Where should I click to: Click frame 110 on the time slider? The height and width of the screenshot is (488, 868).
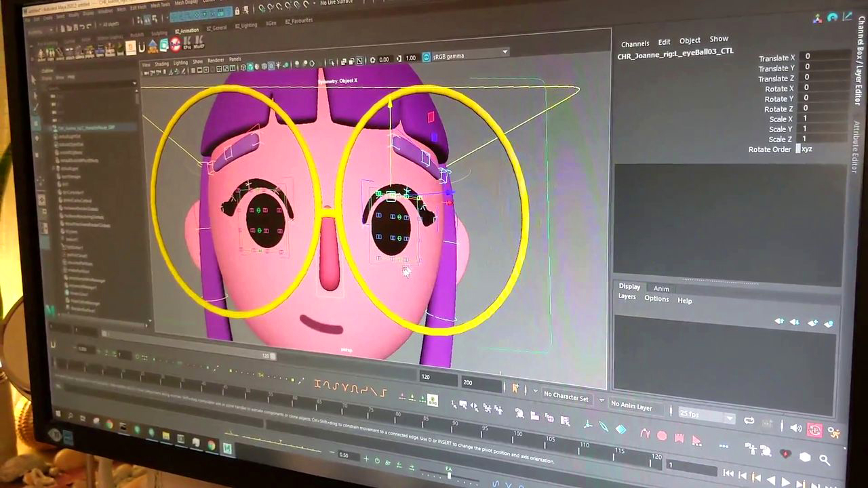[584, 445]
